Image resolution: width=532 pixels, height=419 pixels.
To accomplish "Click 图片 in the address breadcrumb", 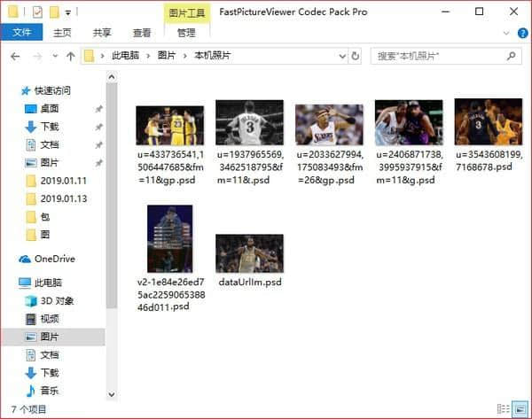I will pyautogui.click(x=167, y=56).
